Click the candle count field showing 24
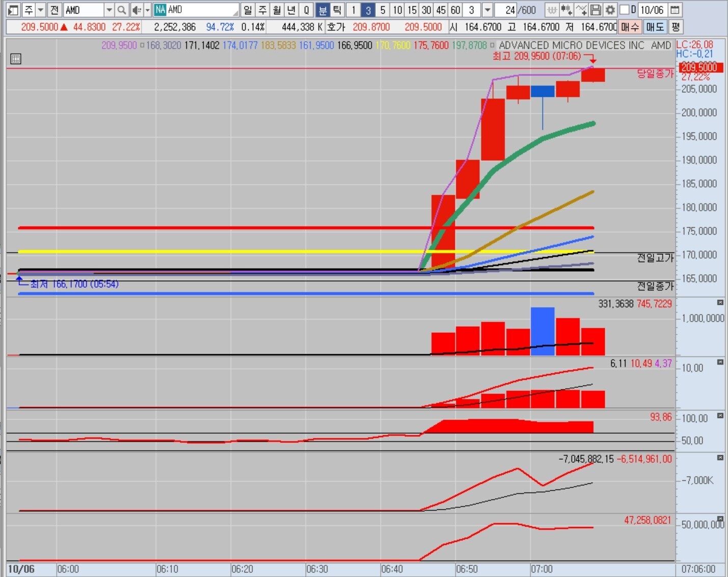The image size is (728, 577). (x=506, y=10)
